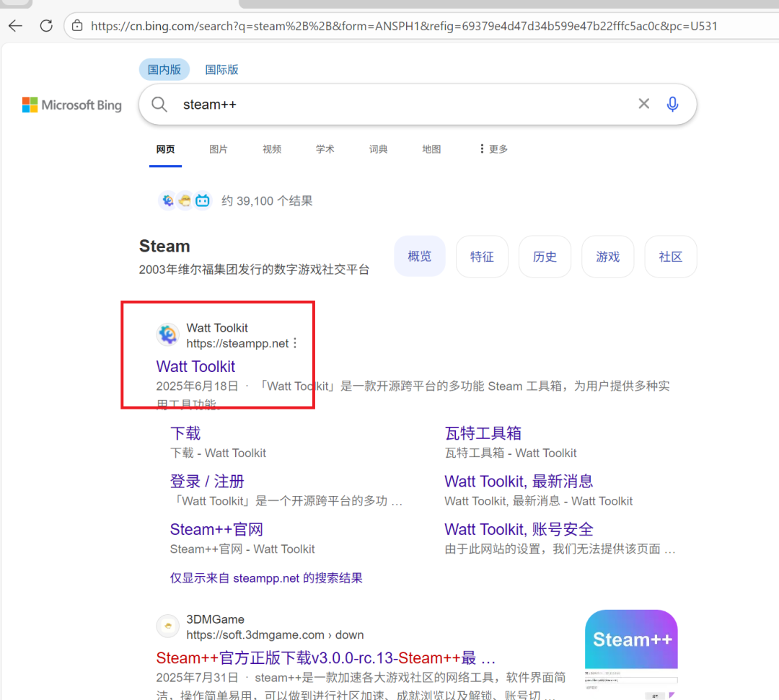This screenshot has height=700, width=779.
Task: Reload the page with the refresh icon
Action: click(x=46, y=26)
